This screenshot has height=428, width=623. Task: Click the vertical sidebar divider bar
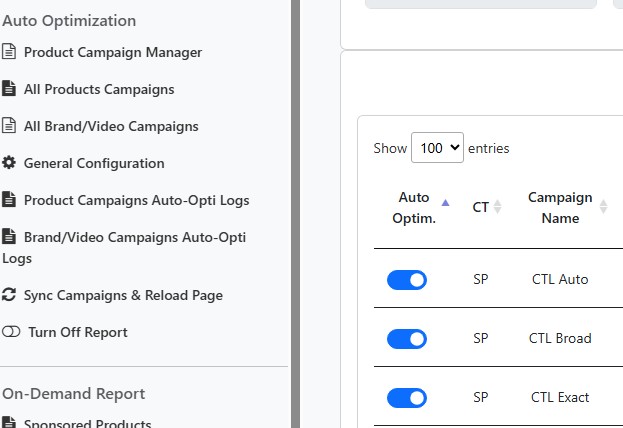coord(295,214)
